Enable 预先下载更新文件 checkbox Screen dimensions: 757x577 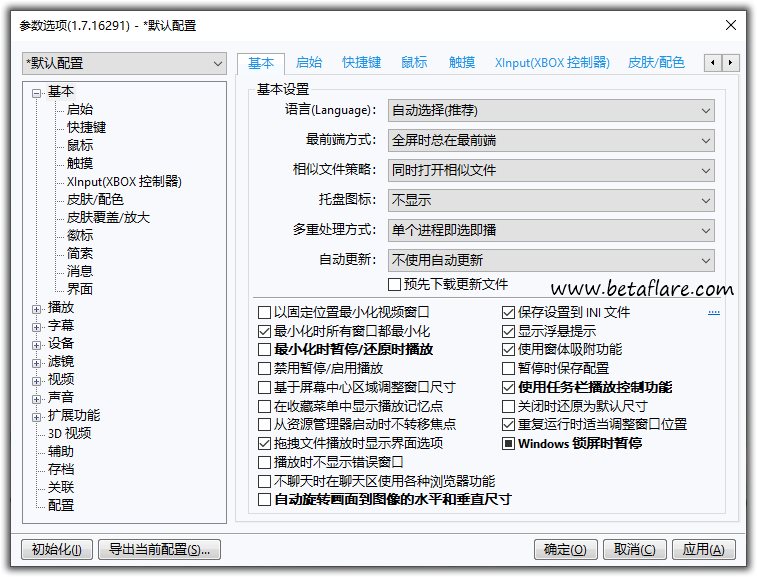coord(394,285)
